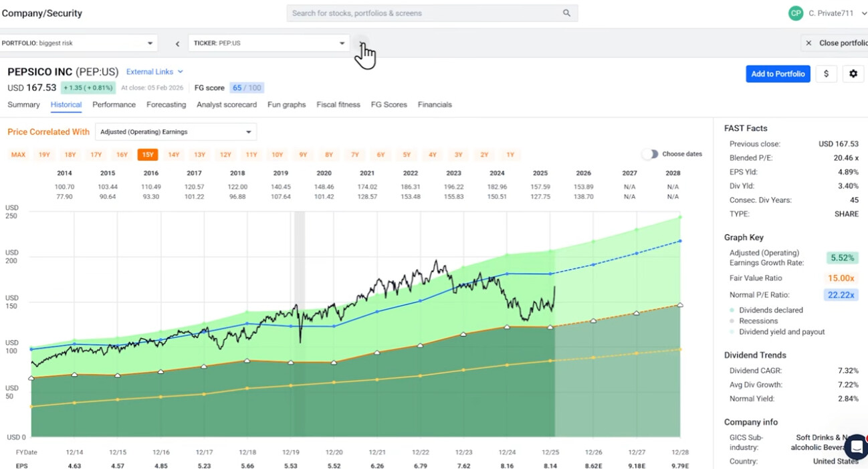Select the 10Y time range button

coord(277,155)
